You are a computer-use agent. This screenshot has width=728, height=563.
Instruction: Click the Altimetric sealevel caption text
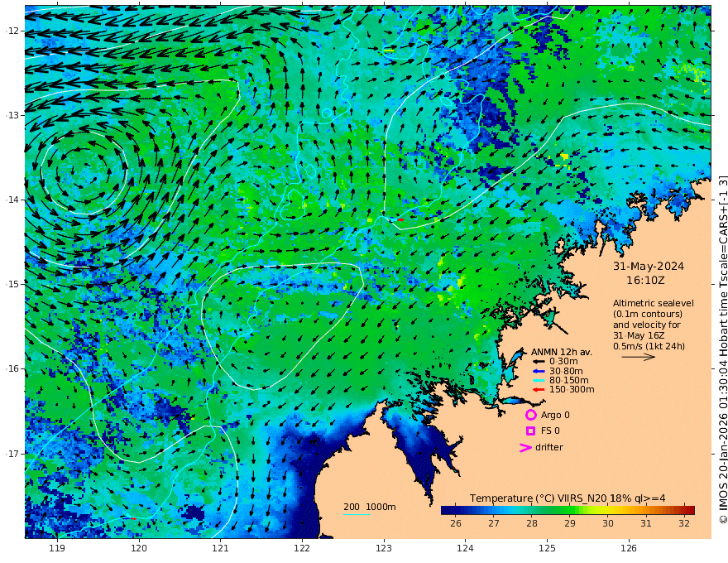click(x=654, y=303)
